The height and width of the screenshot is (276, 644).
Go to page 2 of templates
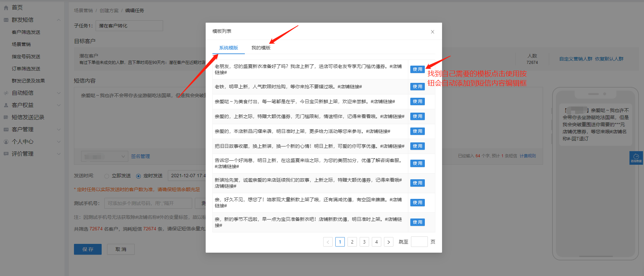tap(352, 242)
